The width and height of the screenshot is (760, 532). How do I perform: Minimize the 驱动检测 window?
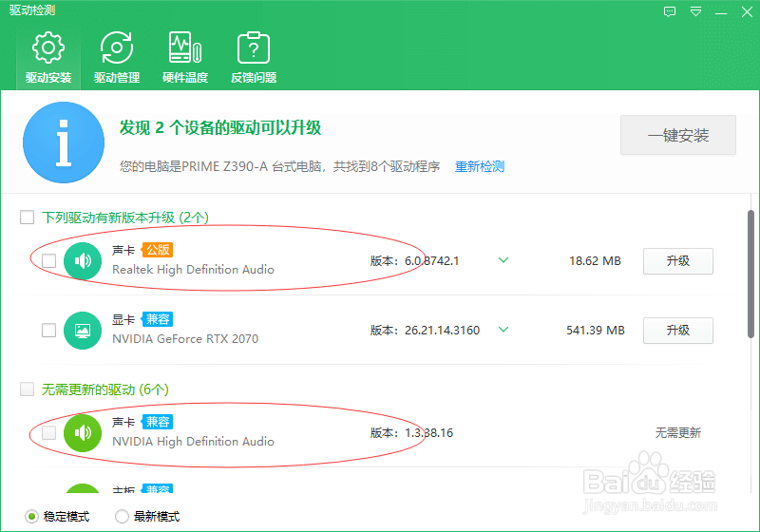point(721,11)
